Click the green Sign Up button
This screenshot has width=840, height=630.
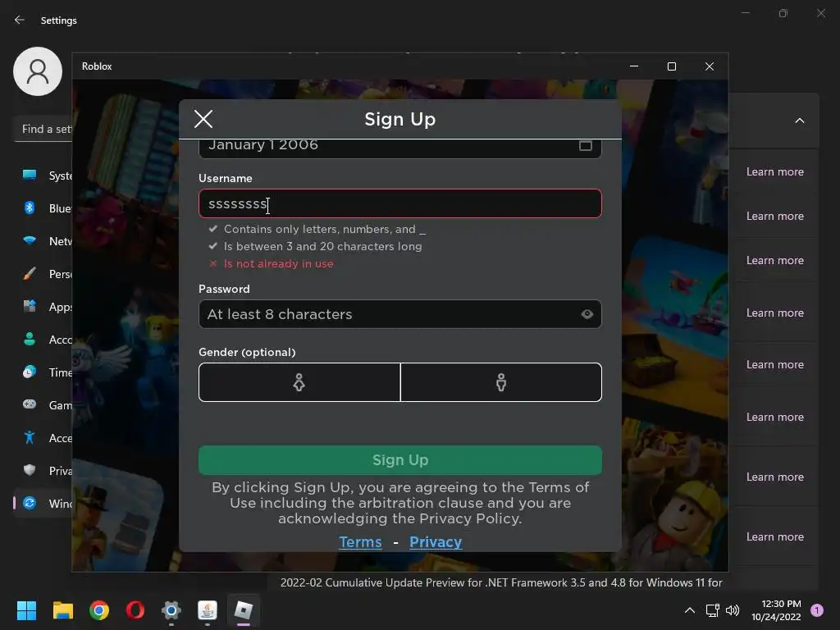[x=400, y=460]
